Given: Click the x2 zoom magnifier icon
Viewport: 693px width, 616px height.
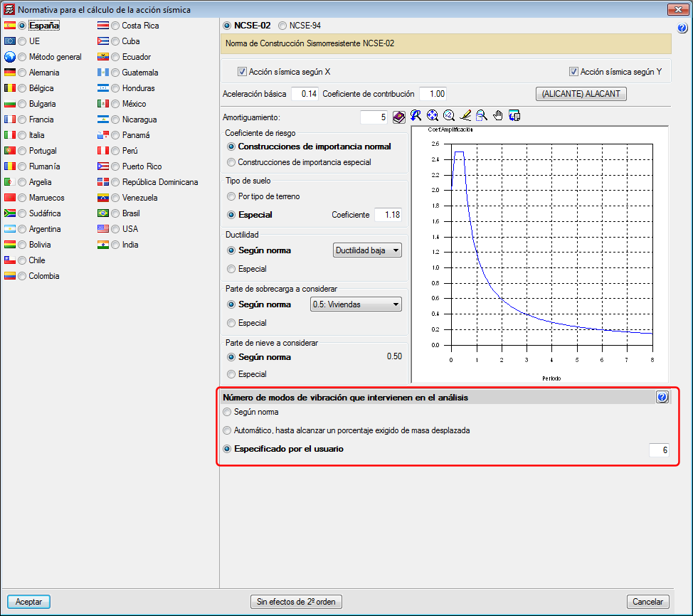Looking at the screenshot, I should coord(448,116).
